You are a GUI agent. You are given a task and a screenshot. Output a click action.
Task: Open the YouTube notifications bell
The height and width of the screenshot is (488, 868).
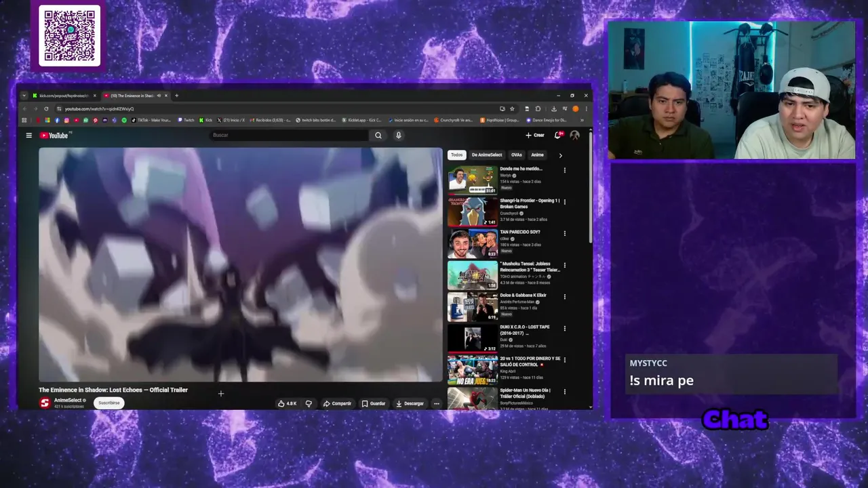[x=558, y=135]
